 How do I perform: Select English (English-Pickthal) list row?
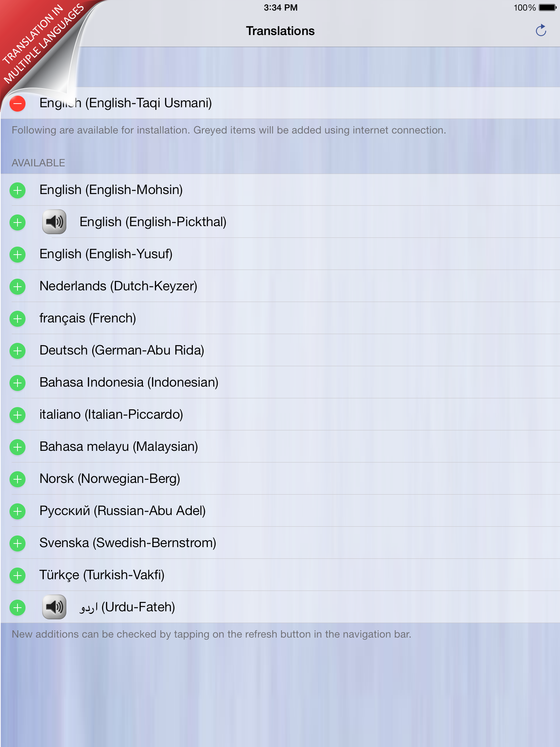[x=280, y=222]
